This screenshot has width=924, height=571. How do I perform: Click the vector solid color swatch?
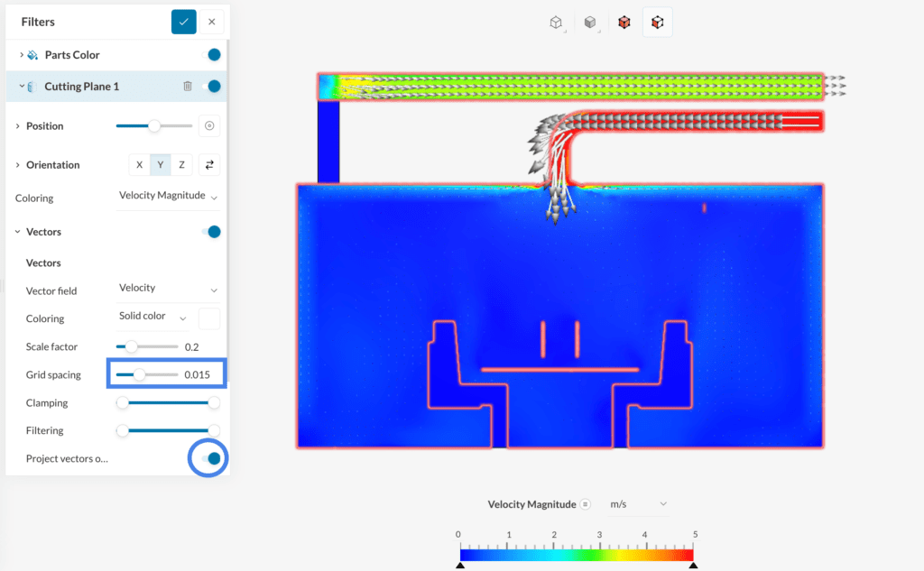click(x=209, y=318)
